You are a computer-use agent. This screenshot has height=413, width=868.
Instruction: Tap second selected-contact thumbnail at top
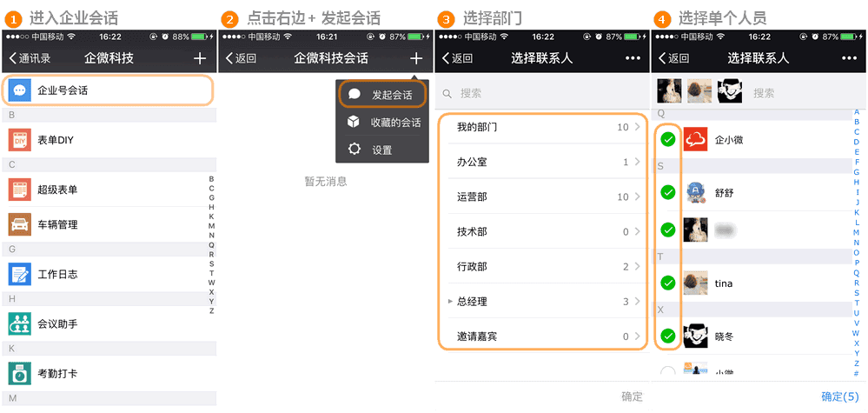pos(699,90)
